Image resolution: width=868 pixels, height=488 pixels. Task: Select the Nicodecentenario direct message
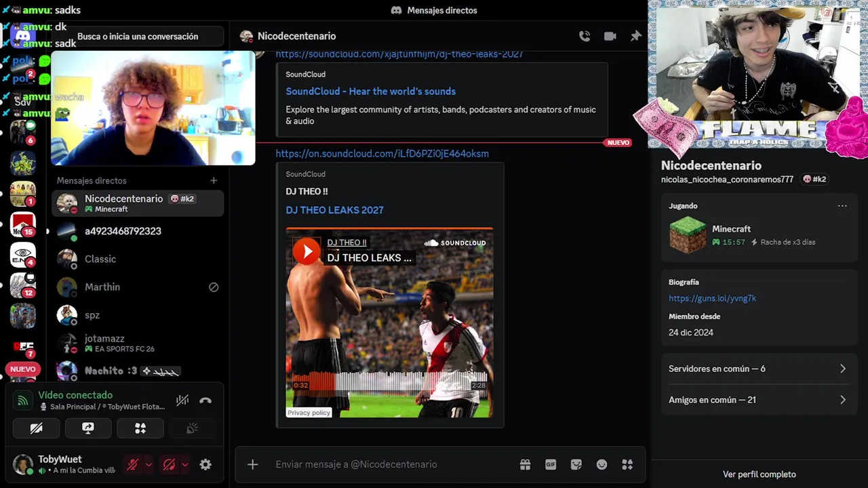pyautogui.click(x=138, y=203)
